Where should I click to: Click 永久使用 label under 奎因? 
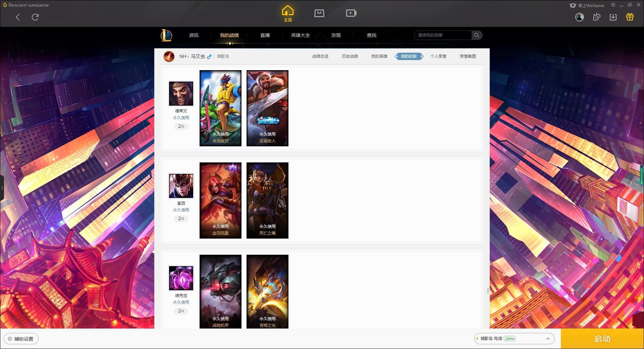pyautogui.click(x=181, y=210)
